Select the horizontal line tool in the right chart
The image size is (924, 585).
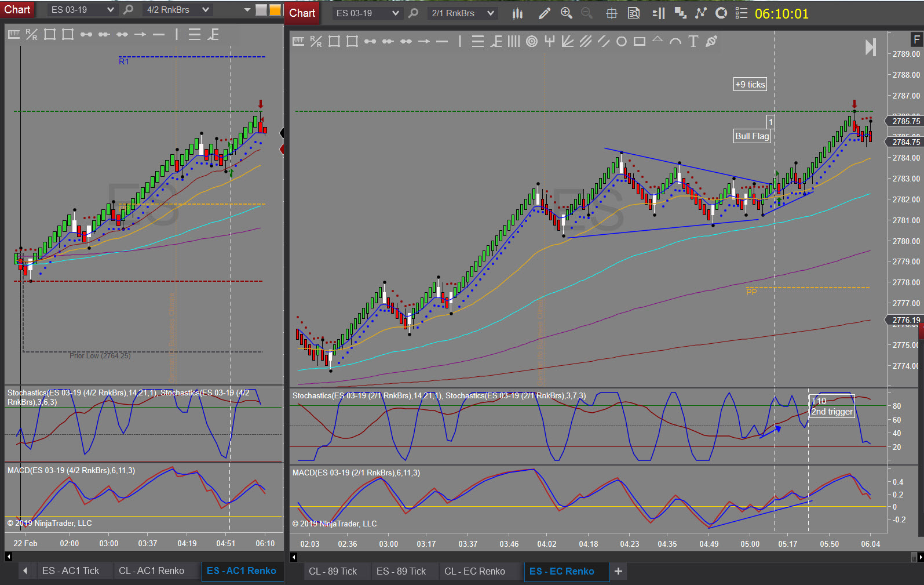click(442, 41)
